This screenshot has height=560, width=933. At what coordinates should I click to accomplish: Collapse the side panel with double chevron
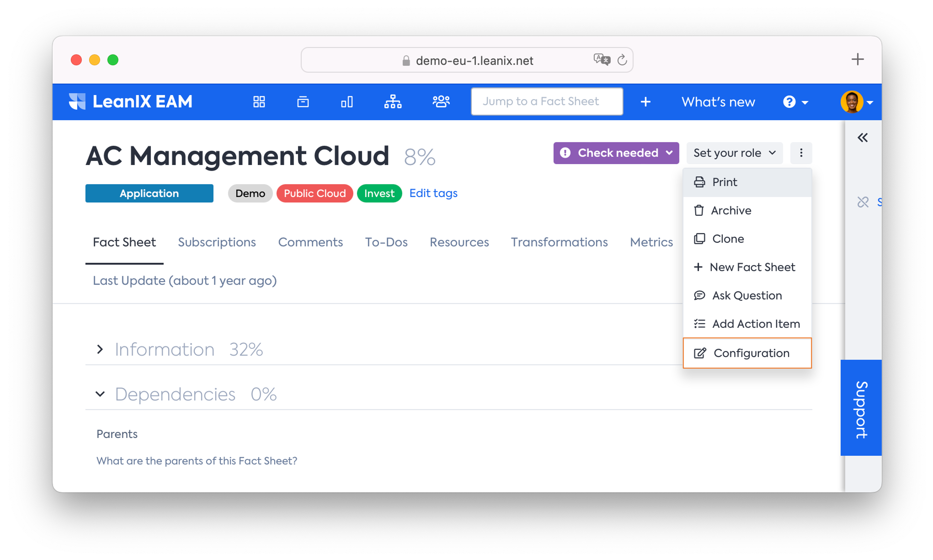pos(863,138)
